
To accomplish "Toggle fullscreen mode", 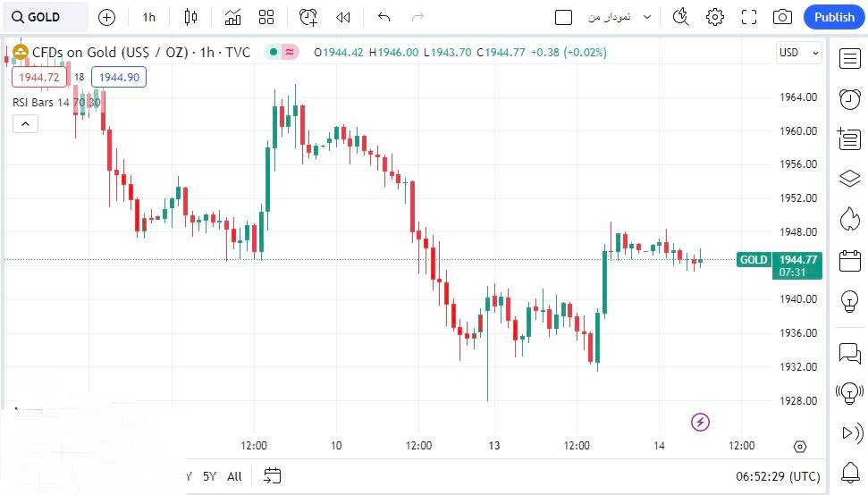I will [749, 17].
